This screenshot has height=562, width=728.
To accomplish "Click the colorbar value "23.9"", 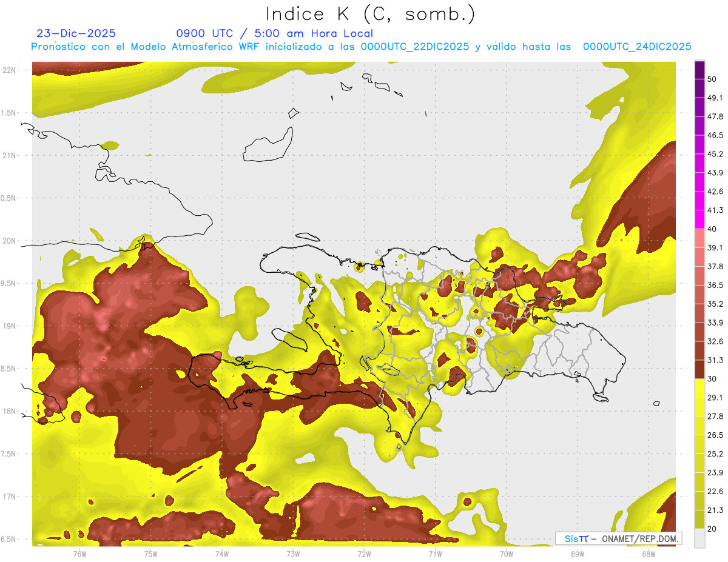I will (715, 472).
